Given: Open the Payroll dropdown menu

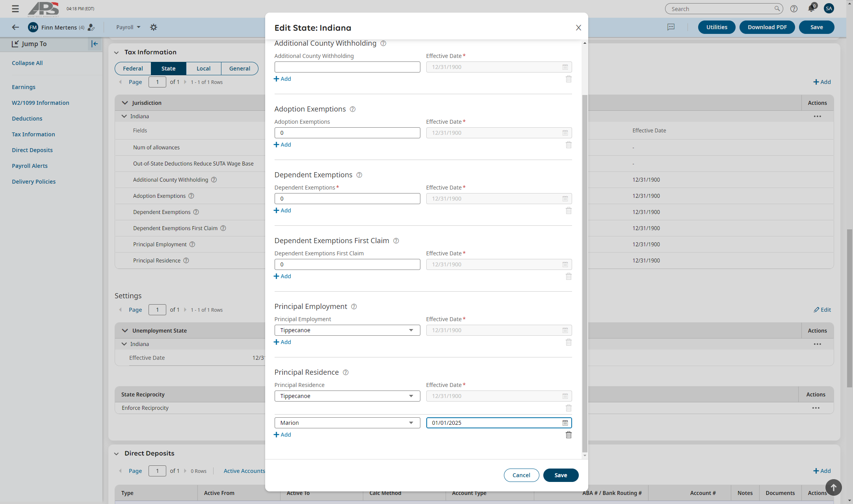Looking at the screenshot, I should pyautogui.click(x=128, y=27).
